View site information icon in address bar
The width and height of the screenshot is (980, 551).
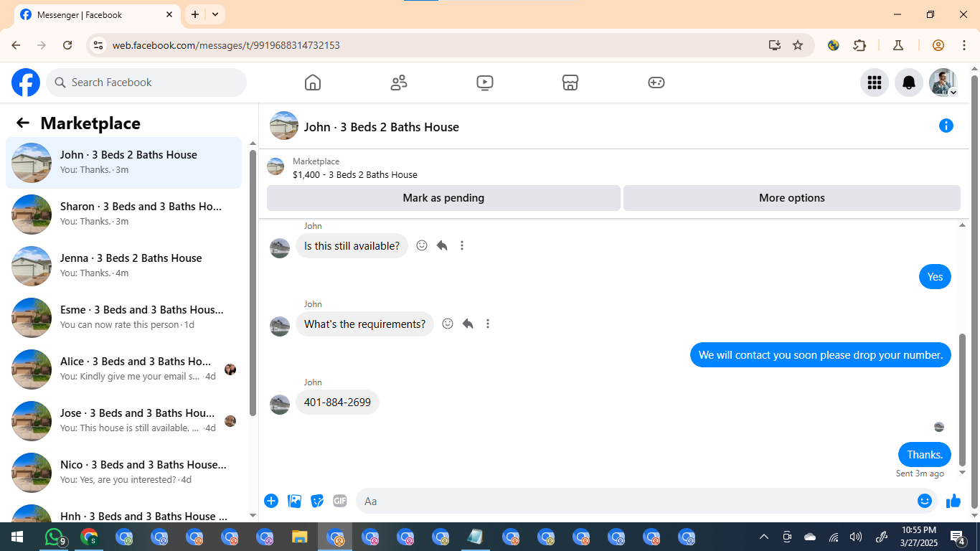(x=98, y=45)
